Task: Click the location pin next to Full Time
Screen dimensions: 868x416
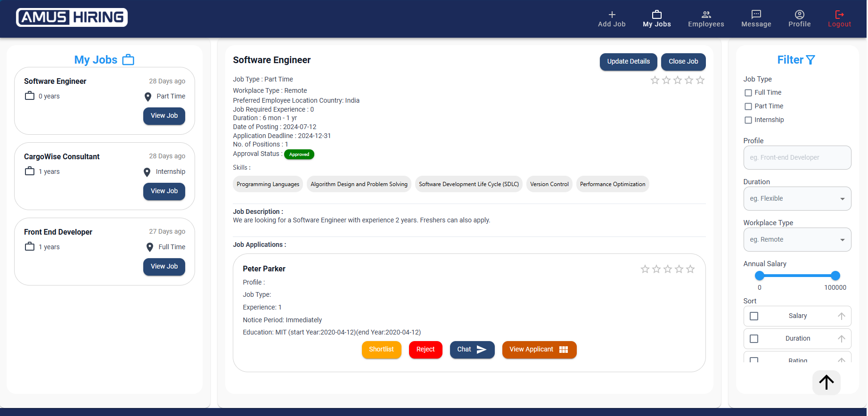Action: coord(150,247)
